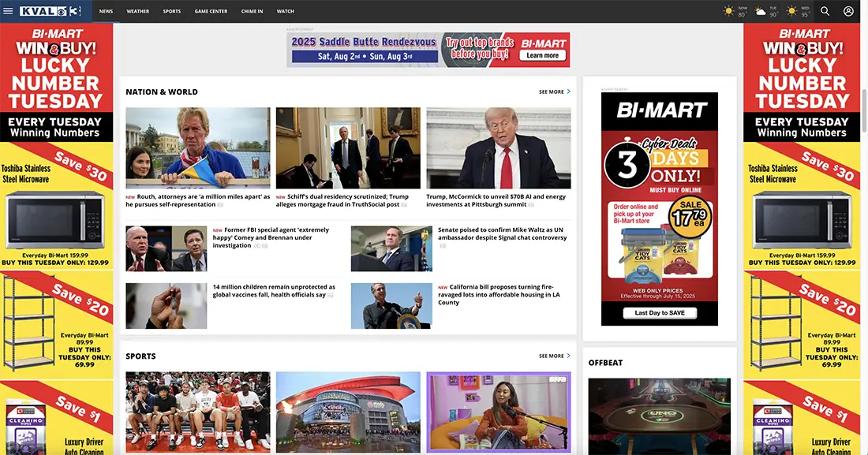868x455 pixels.
Task: Open the News menu item
Action: coord(107,11)
